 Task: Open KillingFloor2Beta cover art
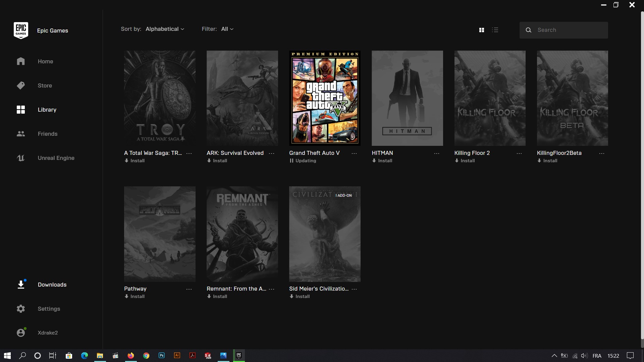click(572, 98)
